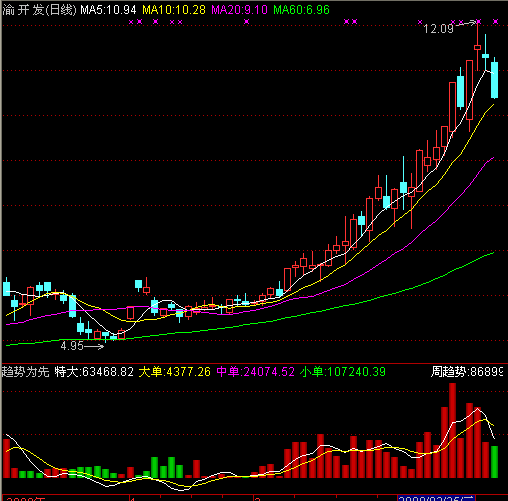The image size is (508, 501).
Task: Click the magenta marker above the 12.09 peak candle
Action: (479, 22)
